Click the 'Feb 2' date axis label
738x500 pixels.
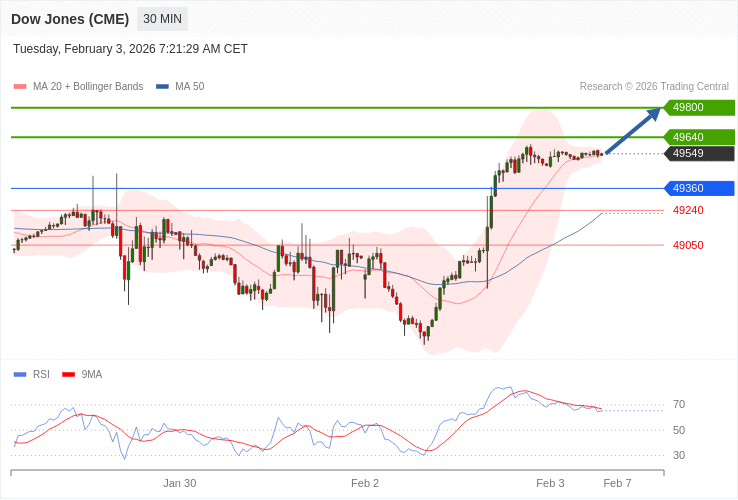(x=365, y=484)
